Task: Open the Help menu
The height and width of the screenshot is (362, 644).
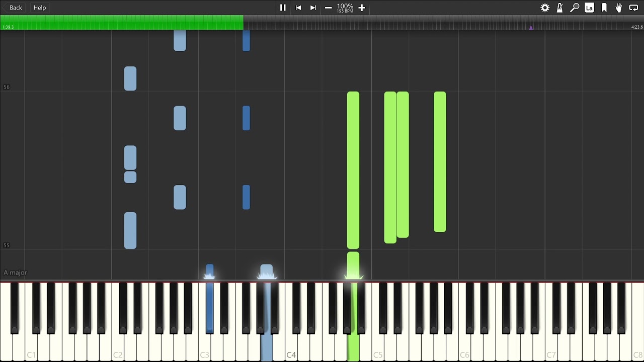Action: 40,8
